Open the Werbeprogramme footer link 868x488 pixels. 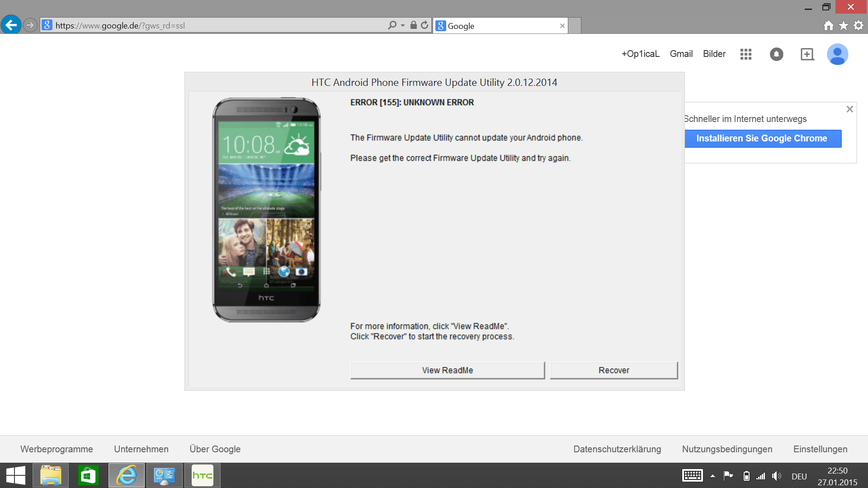coord(57,449)
